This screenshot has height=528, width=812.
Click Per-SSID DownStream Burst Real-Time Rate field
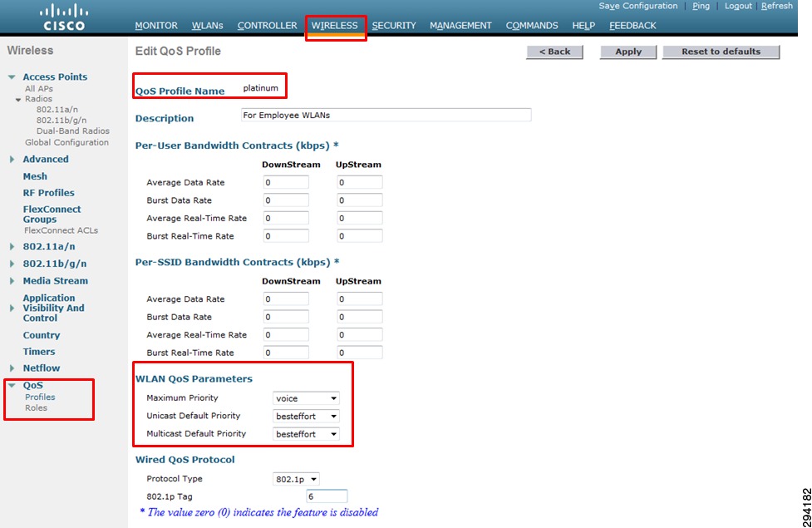pos(286,353)
